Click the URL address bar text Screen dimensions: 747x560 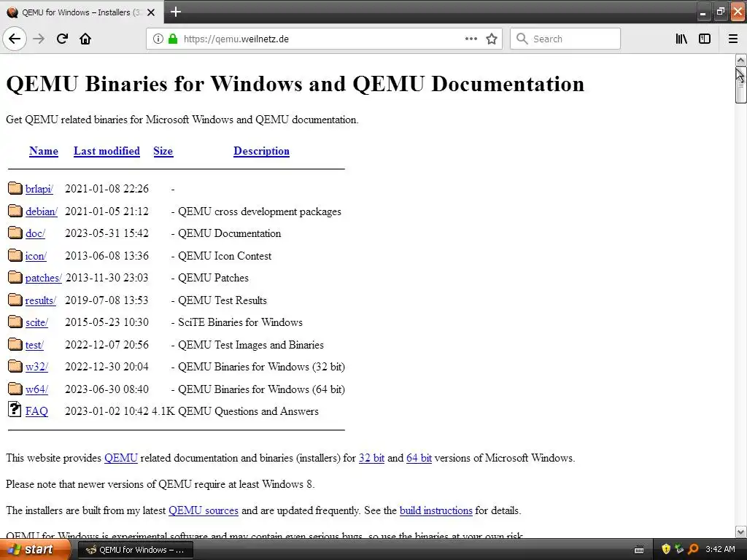coord(236,39)
